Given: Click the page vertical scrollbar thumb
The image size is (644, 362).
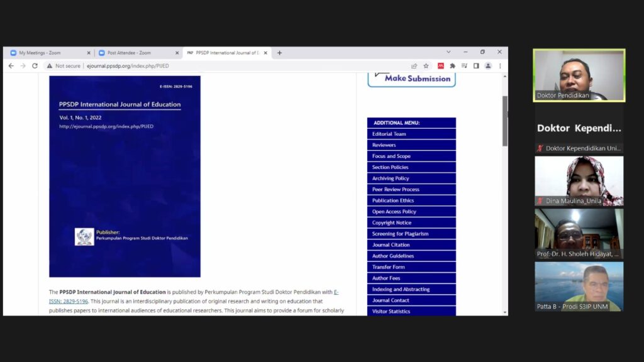Looking at the screenshot, I should 504,121.
